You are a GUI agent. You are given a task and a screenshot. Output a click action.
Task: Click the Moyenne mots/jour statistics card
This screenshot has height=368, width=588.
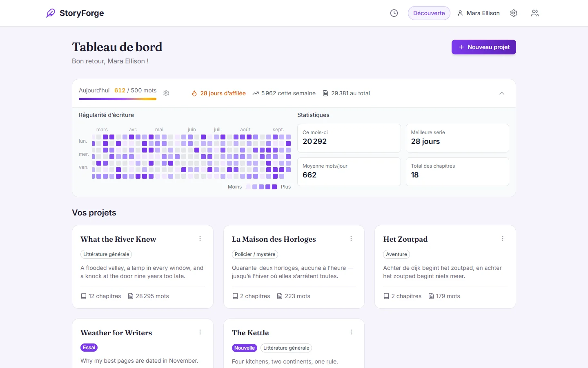pyautogui.click(x=349, y=172)
